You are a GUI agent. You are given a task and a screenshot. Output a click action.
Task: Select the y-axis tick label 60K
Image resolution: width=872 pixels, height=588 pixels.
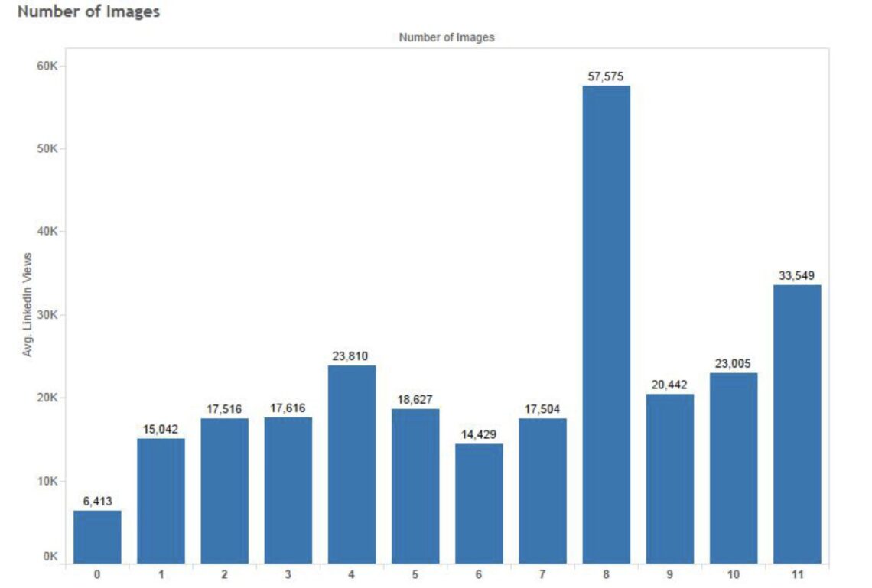tap(47, 66)
